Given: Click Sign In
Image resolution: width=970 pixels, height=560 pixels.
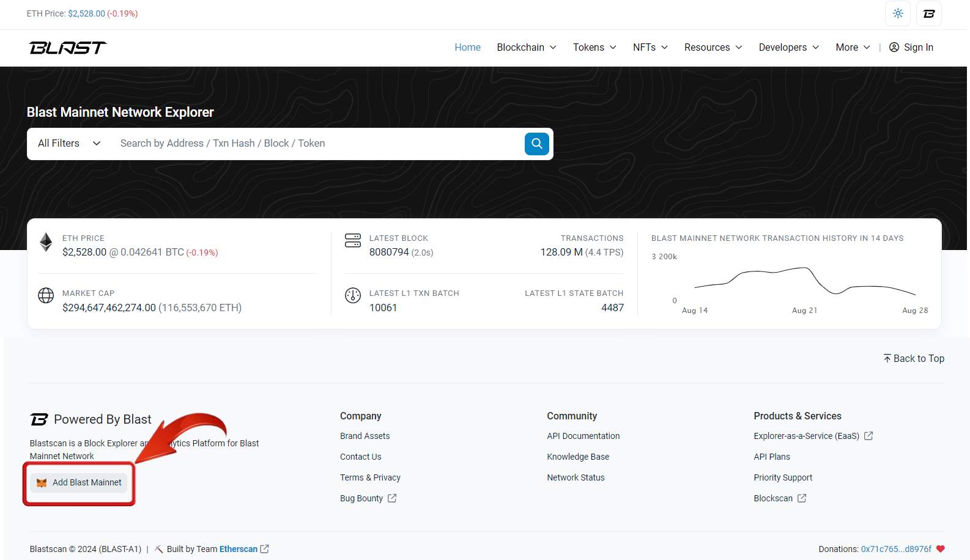Looking at the screenshot, I should (x=918, y=47).
